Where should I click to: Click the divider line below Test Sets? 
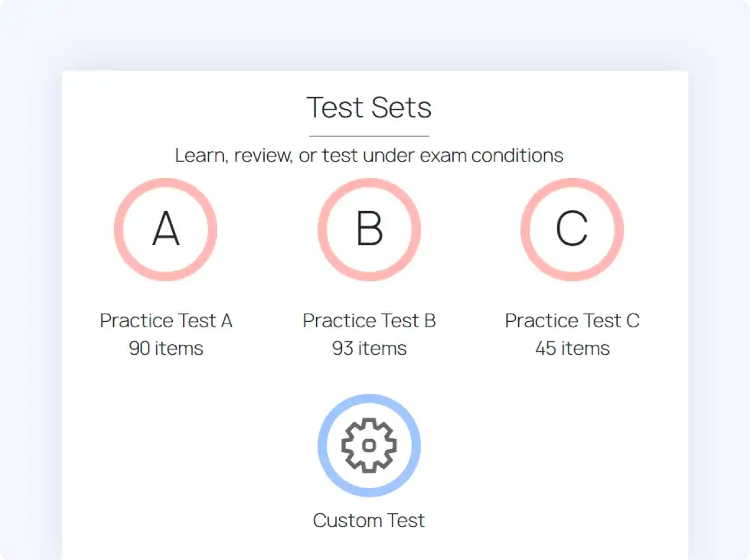369,134
